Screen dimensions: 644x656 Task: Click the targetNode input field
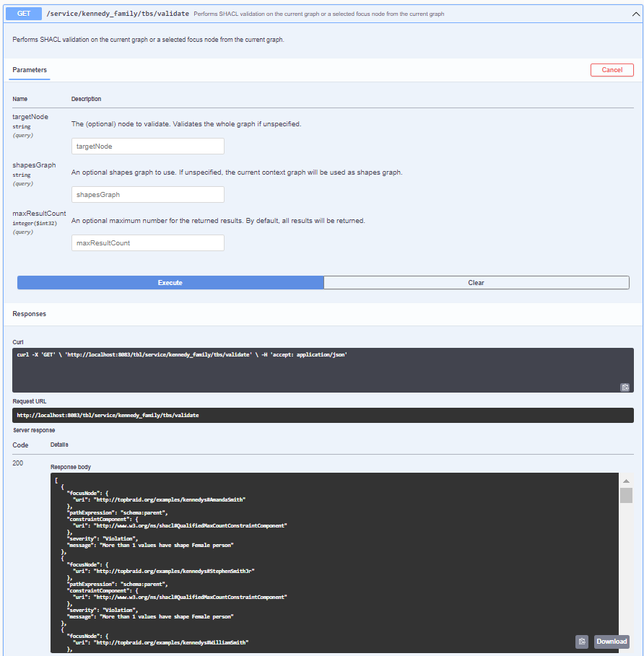coord(147,146)
